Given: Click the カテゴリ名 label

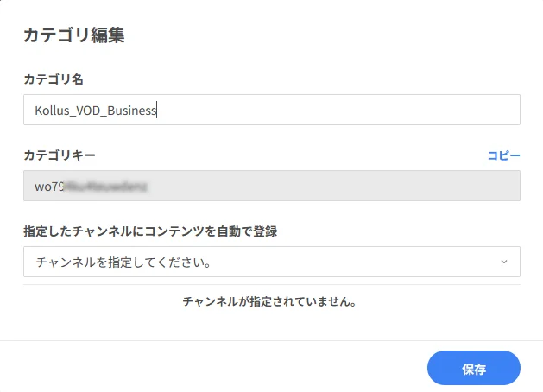Looking at the screenshot, I should [x=54, y=79].
